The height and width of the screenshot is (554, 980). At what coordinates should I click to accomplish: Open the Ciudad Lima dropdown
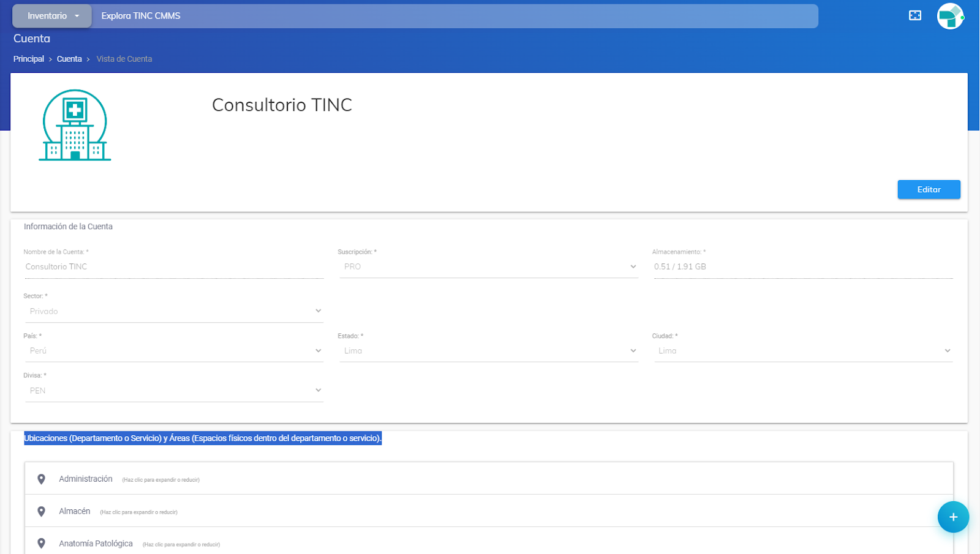point(802,351)
